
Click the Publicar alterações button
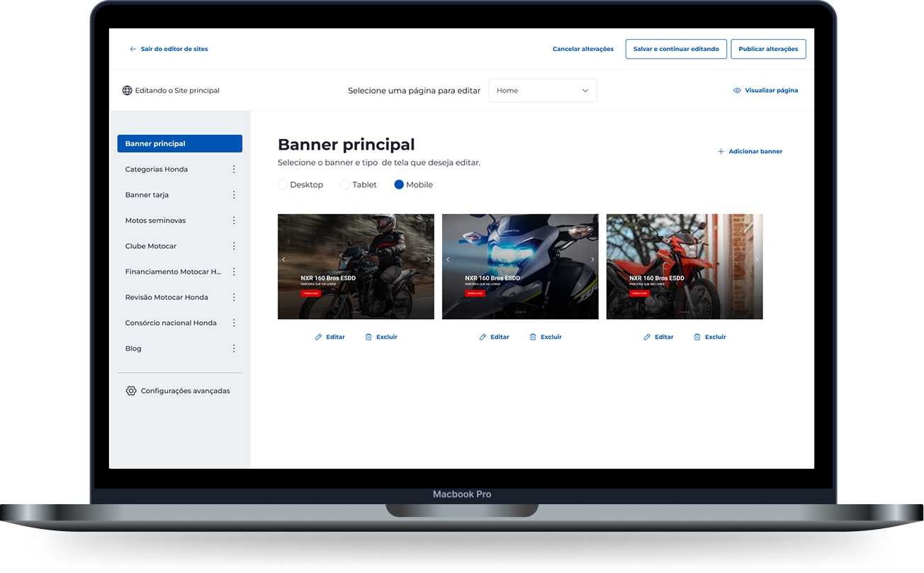tap(768, 49)
